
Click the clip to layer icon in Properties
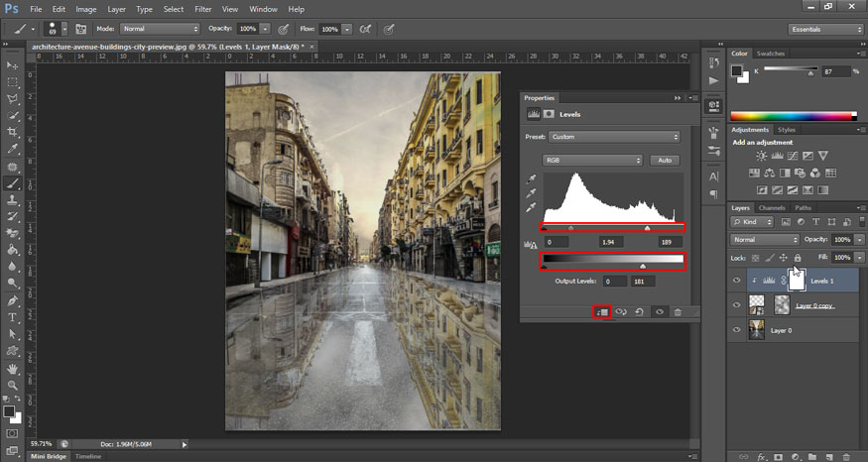[602, 312]
